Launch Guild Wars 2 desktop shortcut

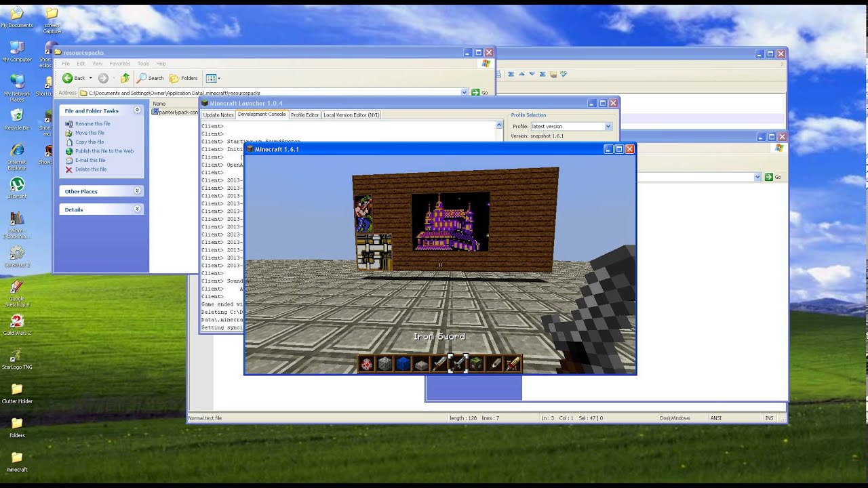pos(17,324)
